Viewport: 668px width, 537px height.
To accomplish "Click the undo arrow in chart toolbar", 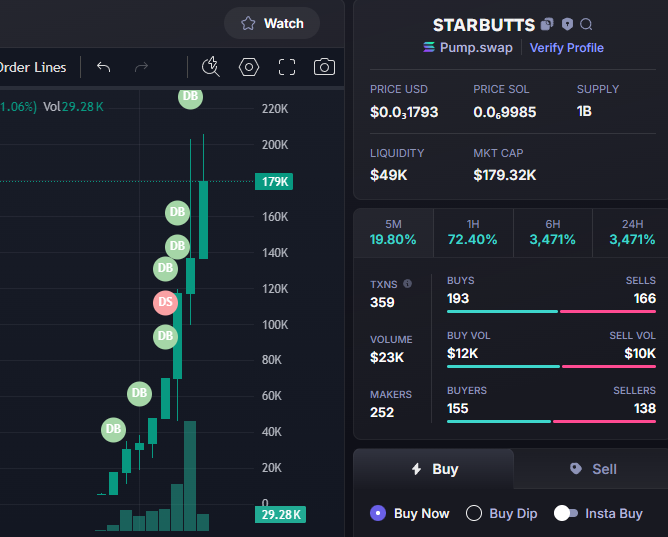I will [104, 67].
